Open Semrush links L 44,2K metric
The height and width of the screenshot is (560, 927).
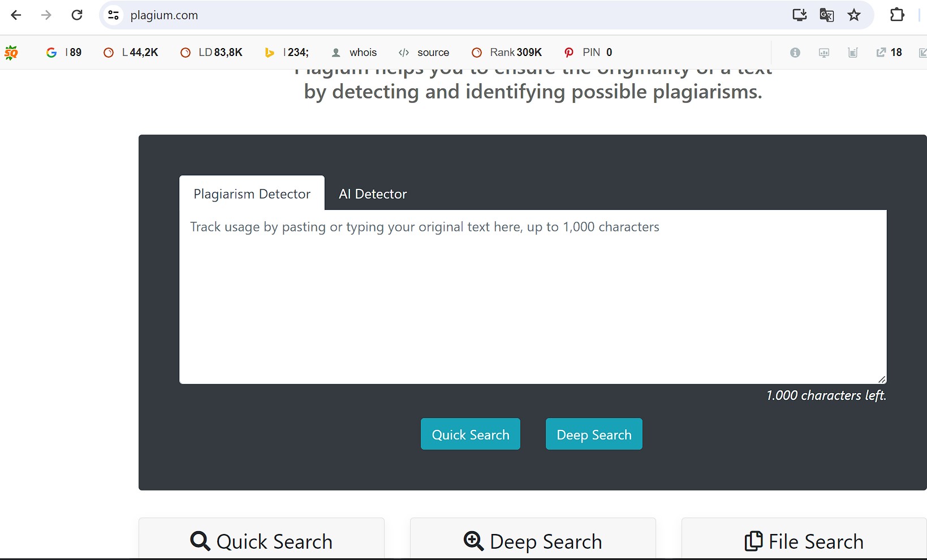tap(131, 53)
